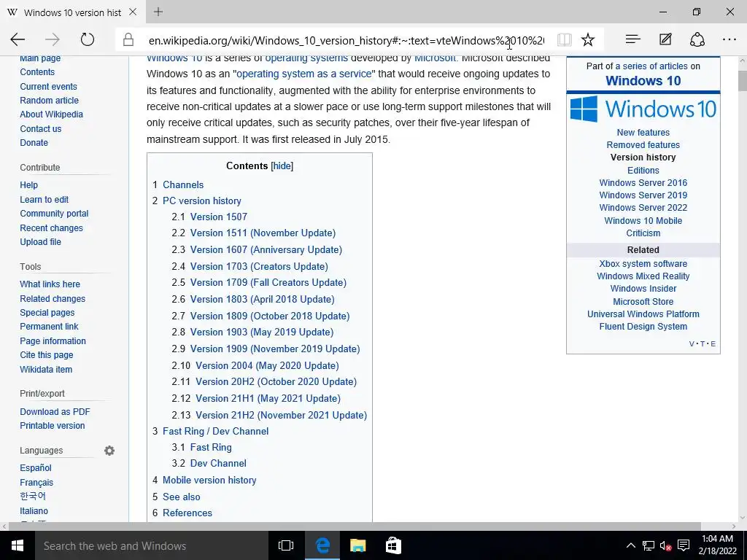This screenshot has width=747, height=560.
Task: Add page to favorites star
Action: [588, 39]
